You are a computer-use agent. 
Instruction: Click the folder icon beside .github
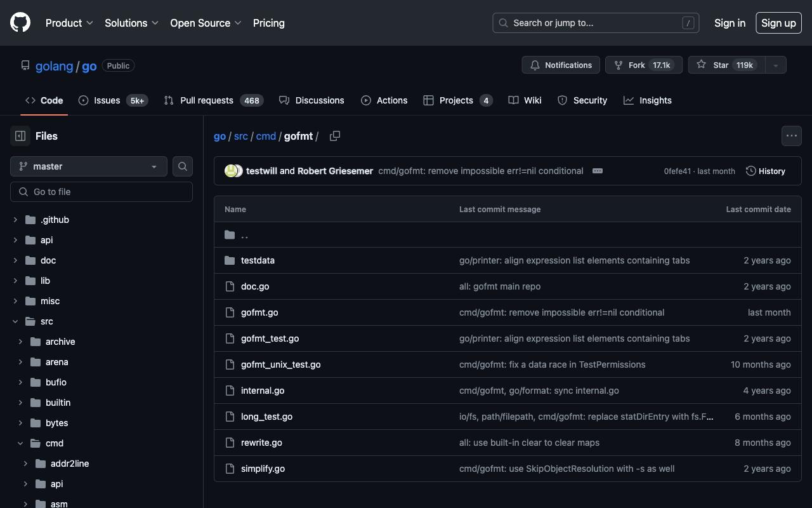(x=30, y=220)
